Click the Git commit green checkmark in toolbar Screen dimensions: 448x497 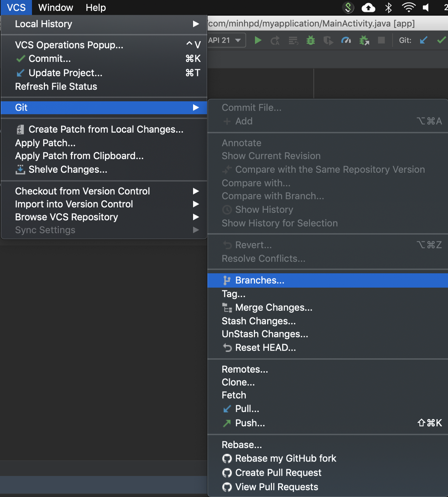pyautogui.click(x=441, y=40)
